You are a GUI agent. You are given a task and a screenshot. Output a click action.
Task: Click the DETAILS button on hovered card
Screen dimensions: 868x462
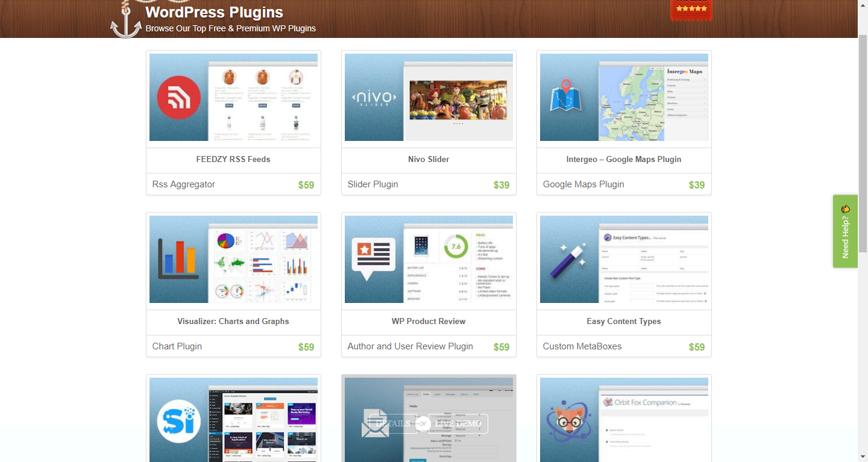point(393,423)
